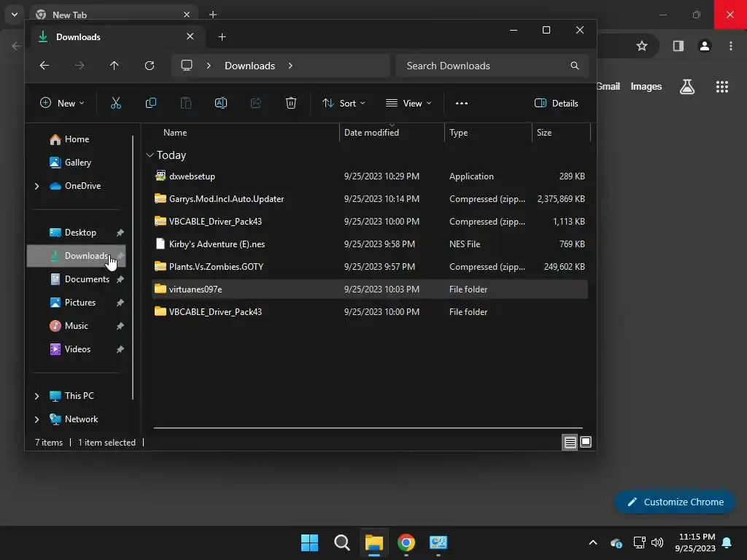Unpin Music from Quick access
Image resolution: width=747 pixels, height=560 pixels.
120,326
